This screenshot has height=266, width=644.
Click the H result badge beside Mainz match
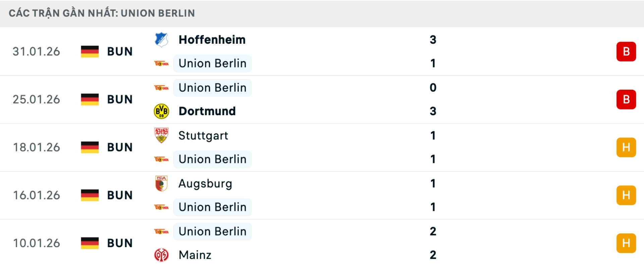(627, 243)
